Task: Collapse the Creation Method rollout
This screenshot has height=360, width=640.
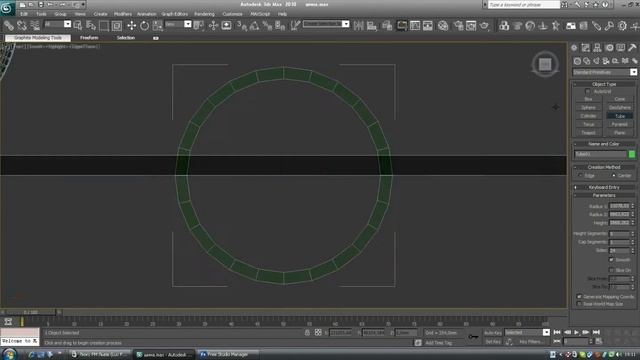Action: pos(604,167)
